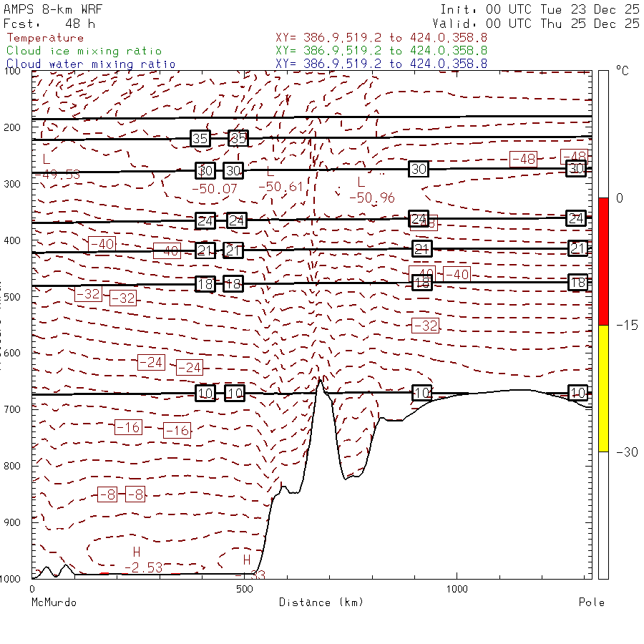This screenshot has height=644, width=644.
Task: Click the 1000 km distance tick label
Action: (457, 589)
